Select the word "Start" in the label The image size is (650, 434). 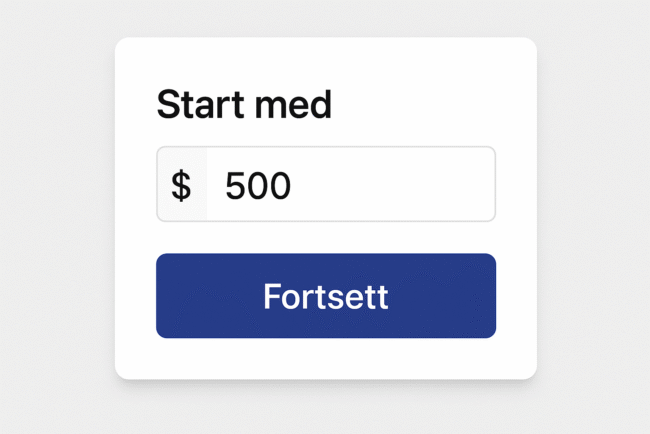[203, 105]
